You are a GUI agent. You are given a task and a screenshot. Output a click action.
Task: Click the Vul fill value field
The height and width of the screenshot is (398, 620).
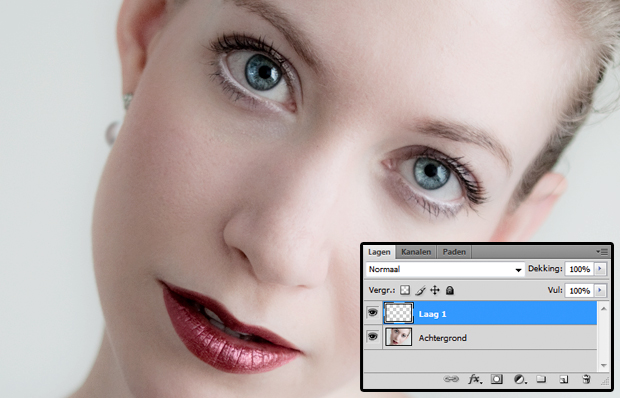[579, 290]
